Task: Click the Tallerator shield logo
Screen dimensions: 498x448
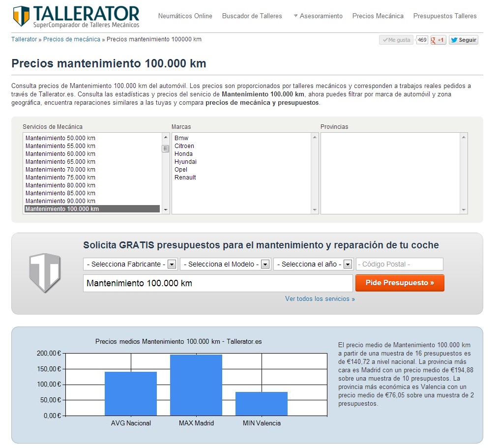Action: pyautogui.click(x=21, y=16)
